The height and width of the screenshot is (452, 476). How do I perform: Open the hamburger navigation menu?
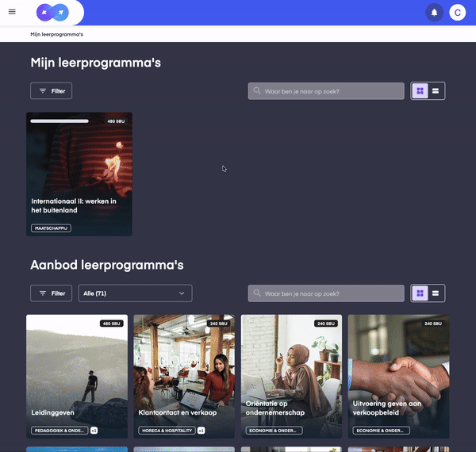(12, 12)
